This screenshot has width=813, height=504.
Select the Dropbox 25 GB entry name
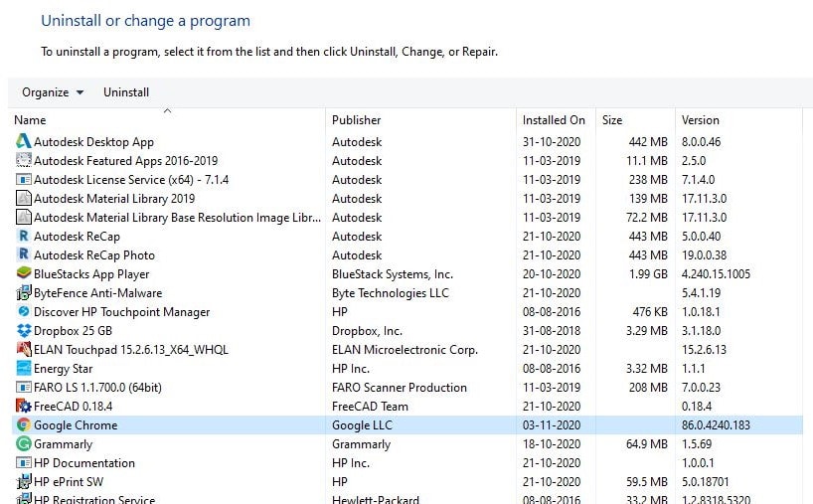73,331
